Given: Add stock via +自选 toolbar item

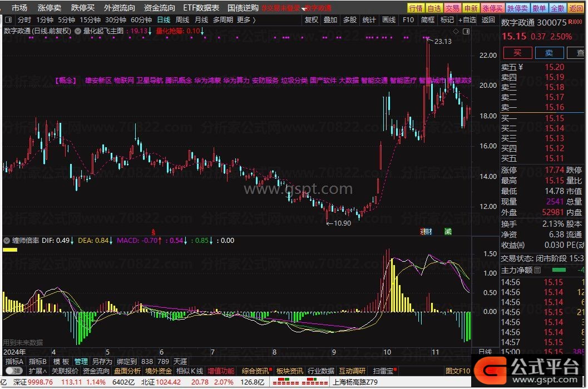Looking at the screenshot, I should (467, 20).
